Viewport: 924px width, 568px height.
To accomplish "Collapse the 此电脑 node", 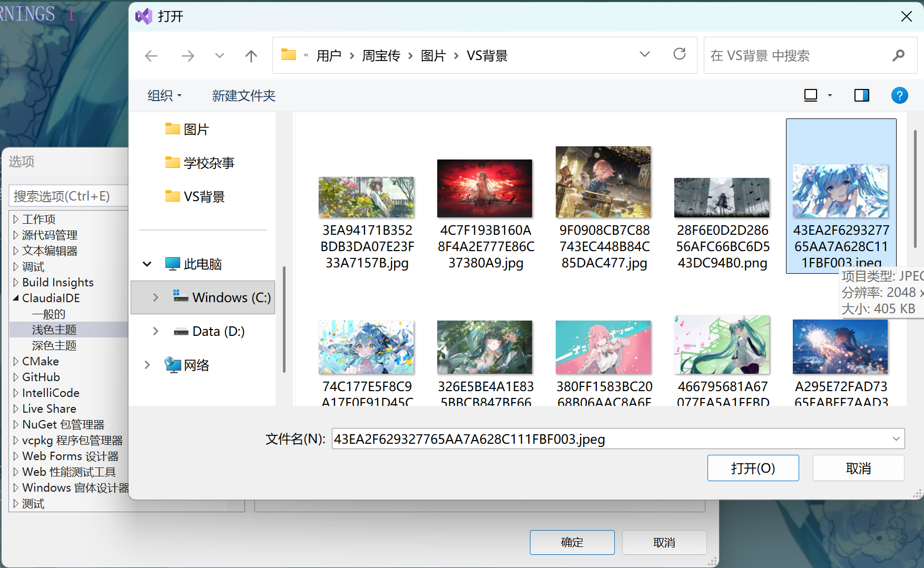I will pos(147,264).
